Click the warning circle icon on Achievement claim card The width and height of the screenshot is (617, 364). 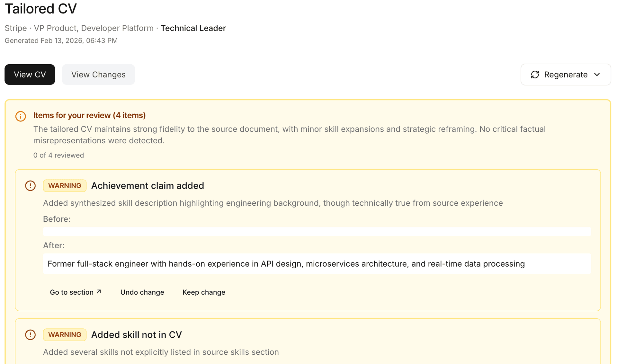pyautogui.click(x=31, y=185)
